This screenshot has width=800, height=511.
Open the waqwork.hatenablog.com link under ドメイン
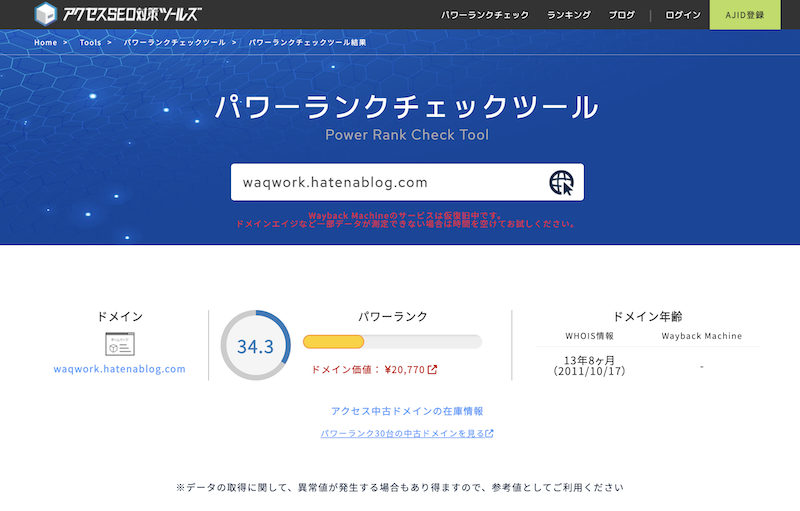coord(119,369)
